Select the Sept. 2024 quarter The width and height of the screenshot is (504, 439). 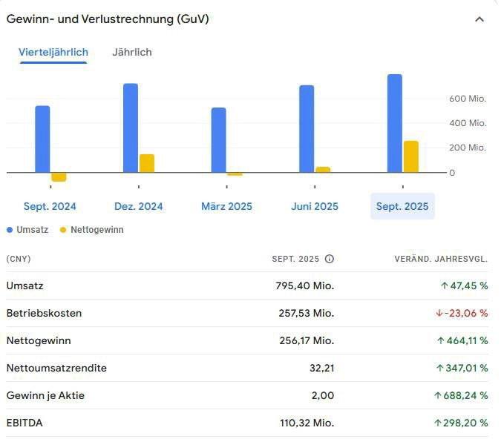pos(50,206)
